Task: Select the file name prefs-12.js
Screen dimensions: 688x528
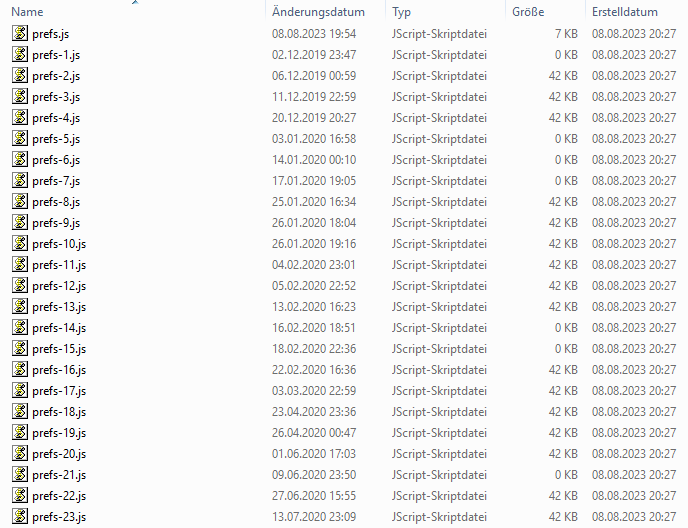Action: pos(59,286)
